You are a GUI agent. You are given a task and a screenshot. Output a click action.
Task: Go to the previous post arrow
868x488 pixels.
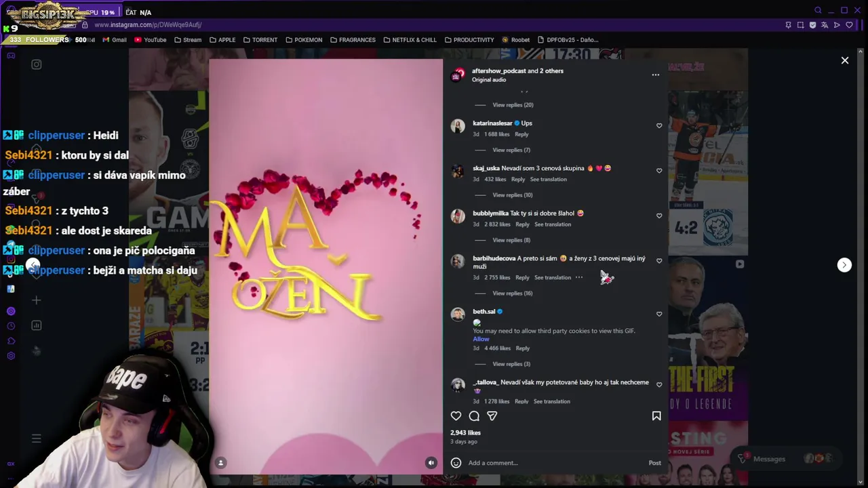(33, 265)
